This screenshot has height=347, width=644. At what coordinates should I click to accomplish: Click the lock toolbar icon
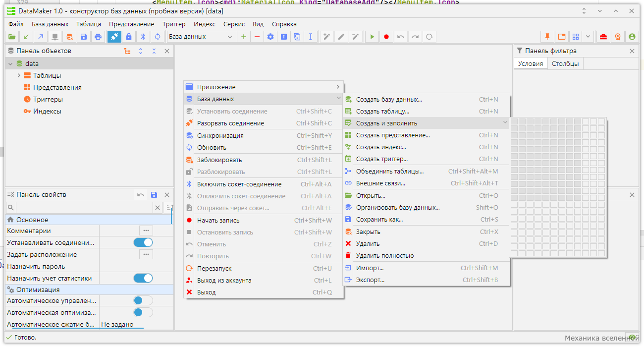click(x=129, y=37)
